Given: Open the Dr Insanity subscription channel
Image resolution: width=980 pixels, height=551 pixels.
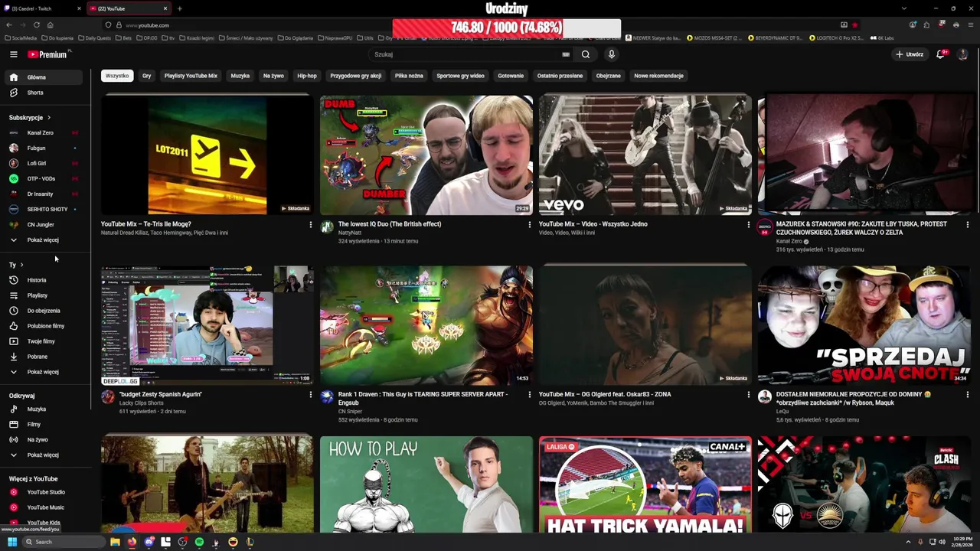Looking at the screenshot, I should click(42, 194).
